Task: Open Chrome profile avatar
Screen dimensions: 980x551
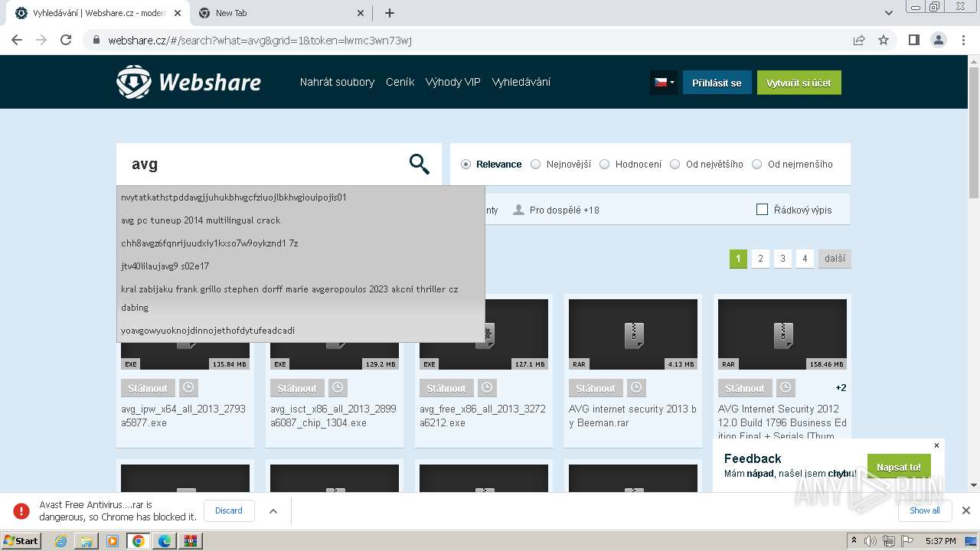Action: tap(938, 41)
